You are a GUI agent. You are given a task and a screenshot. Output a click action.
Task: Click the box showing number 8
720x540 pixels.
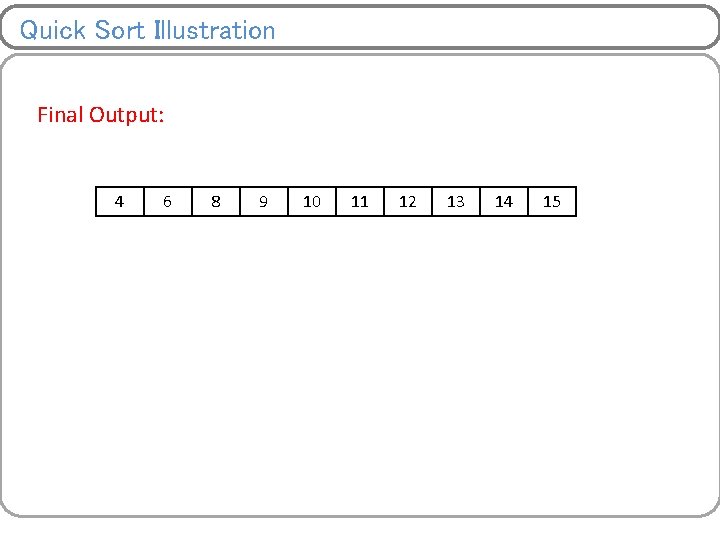[216, 201]
